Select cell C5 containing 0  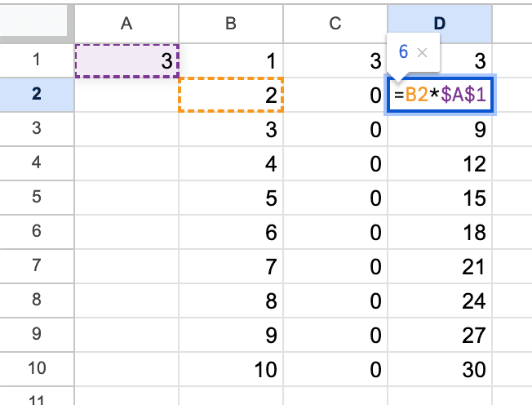[335, 198]
